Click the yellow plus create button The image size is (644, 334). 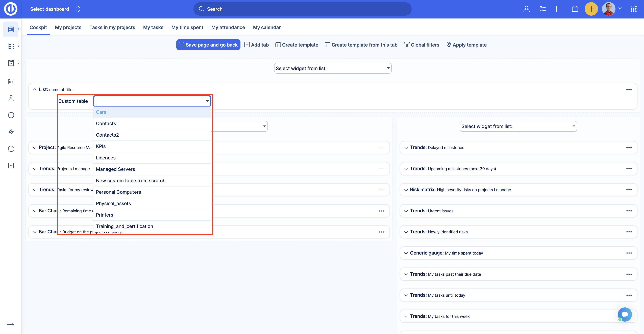(x=591, y=9)
